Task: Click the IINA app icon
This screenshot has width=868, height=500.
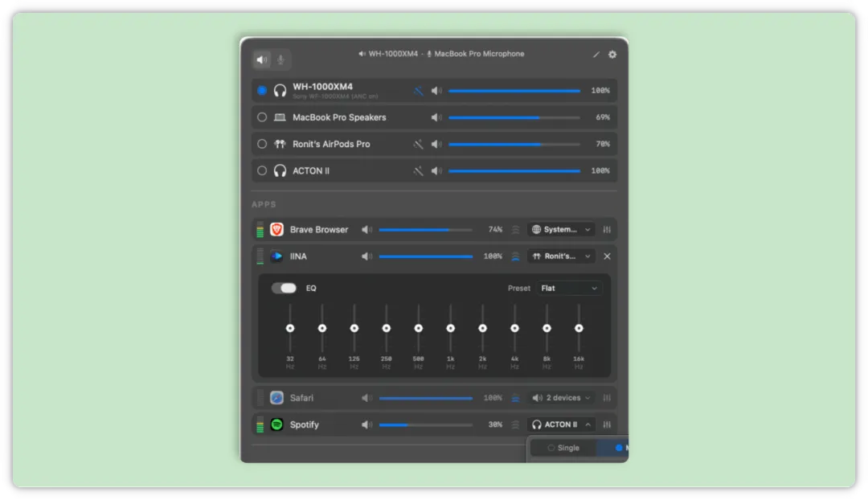Action: tap(276, 256)
